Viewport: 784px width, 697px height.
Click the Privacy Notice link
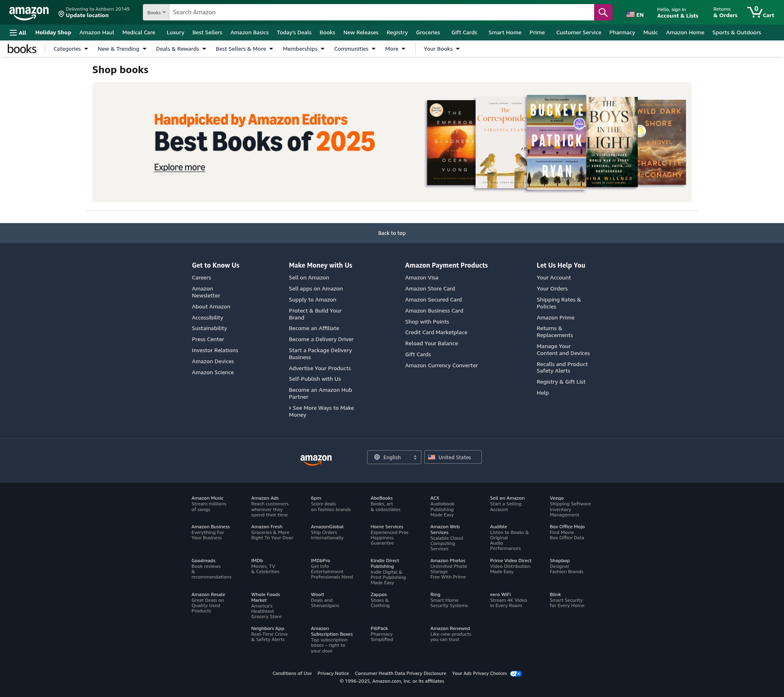tap(333, 674)
